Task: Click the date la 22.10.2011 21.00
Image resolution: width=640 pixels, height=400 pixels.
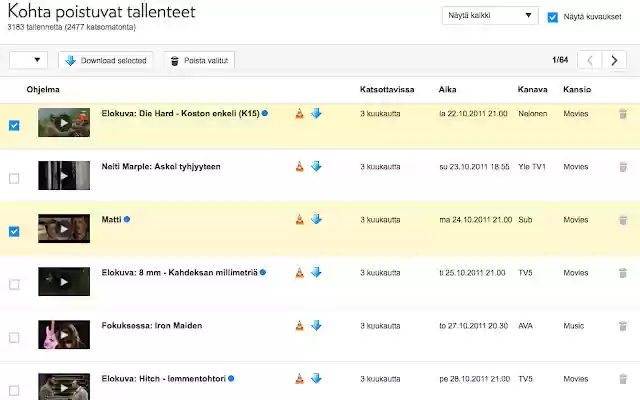Action: [473, 113]
